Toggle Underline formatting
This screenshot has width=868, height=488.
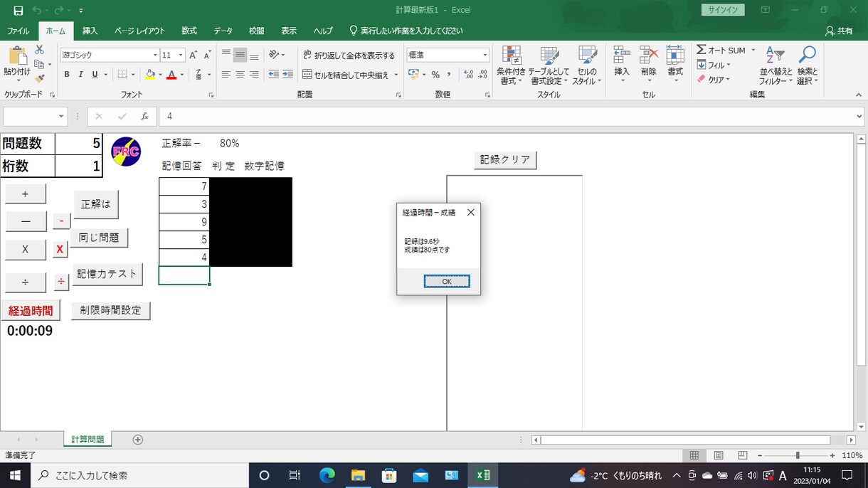pos(95,75)
